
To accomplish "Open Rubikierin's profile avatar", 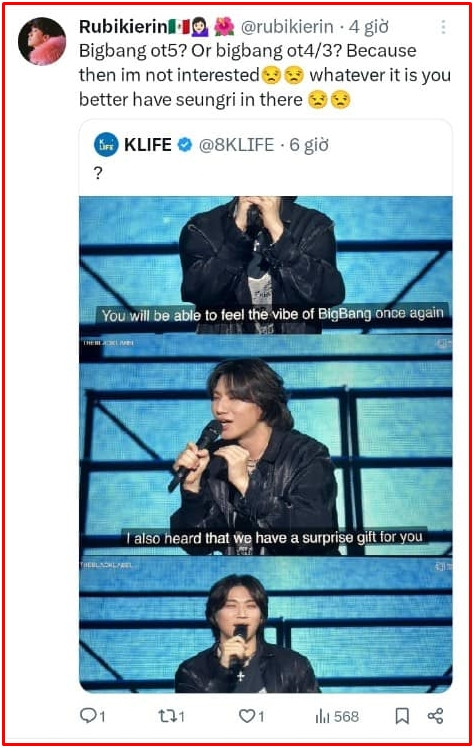I will click(41, 42).
